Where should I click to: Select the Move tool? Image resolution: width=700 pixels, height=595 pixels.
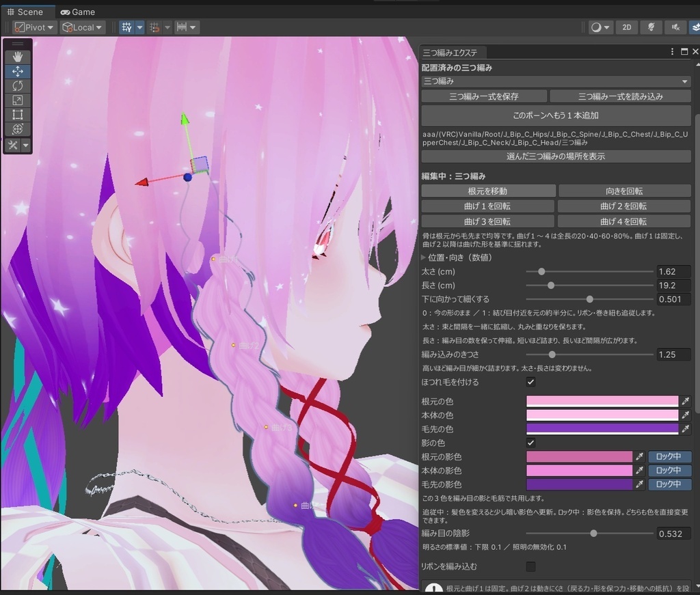(17, 71)
